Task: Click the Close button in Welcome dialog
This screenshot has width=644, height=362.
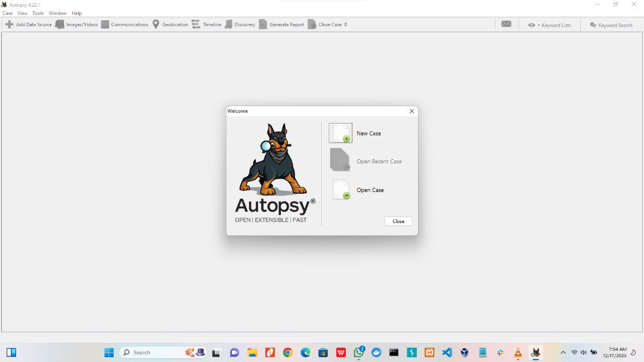Action: click(398, 221)
